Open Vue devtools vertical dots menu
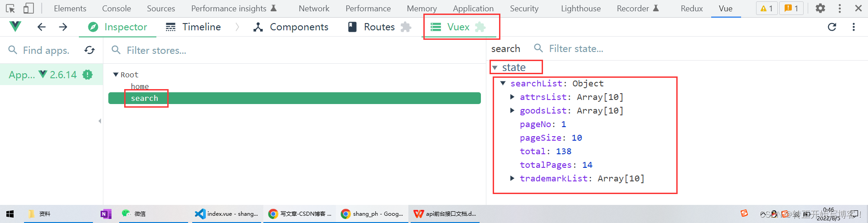The width and height of the screenshot is (868, 223). point(853,27)
